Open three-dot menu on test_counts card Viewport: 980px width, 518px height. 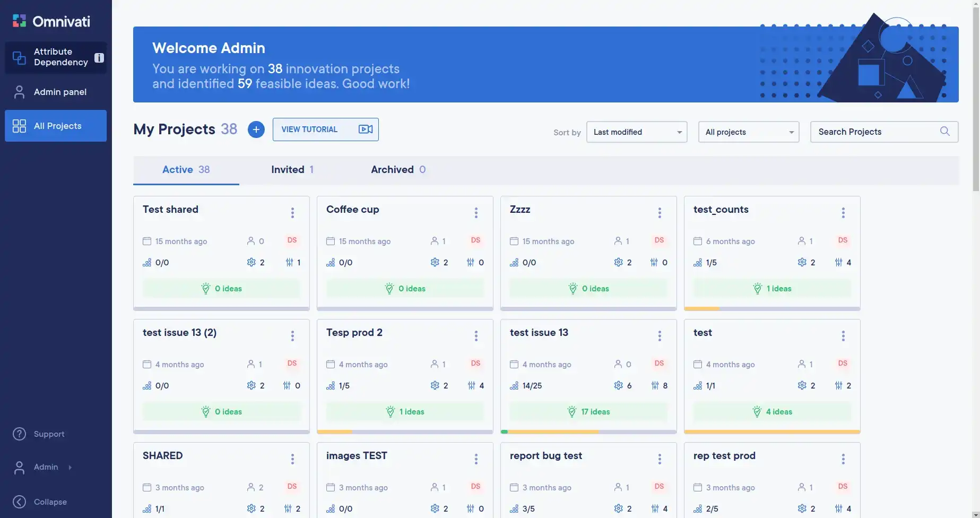click(843, 213)
